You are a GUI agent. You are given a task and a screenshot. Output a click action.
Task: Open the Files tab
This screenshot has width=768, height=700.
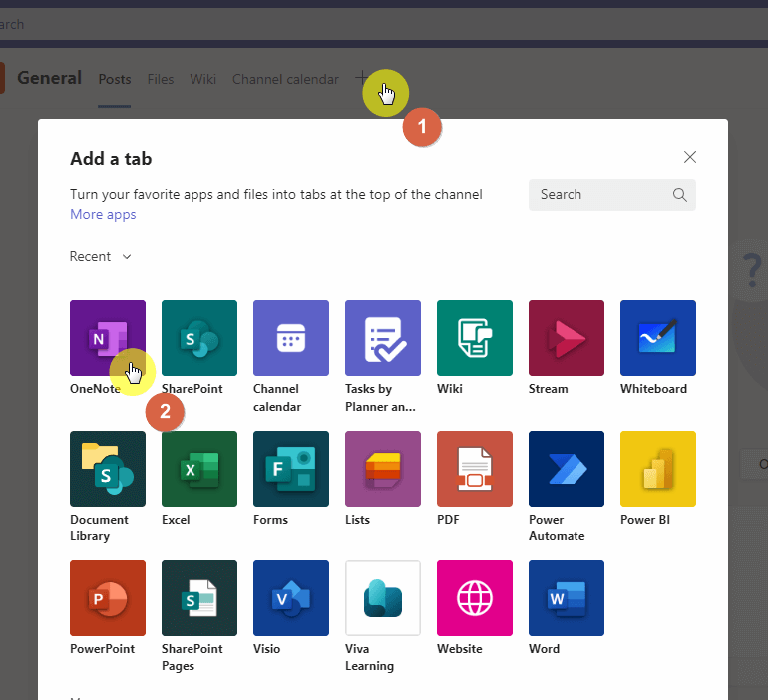coord(161,79)
